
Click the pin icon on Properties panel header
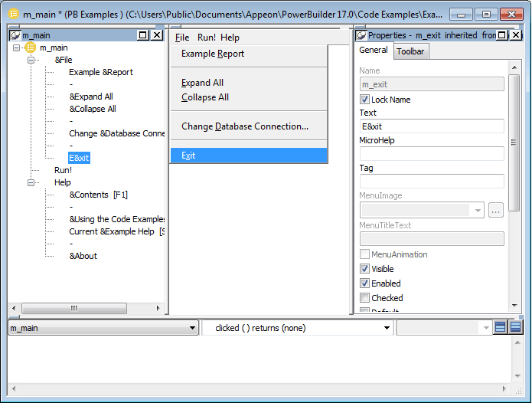pos(361,35)
